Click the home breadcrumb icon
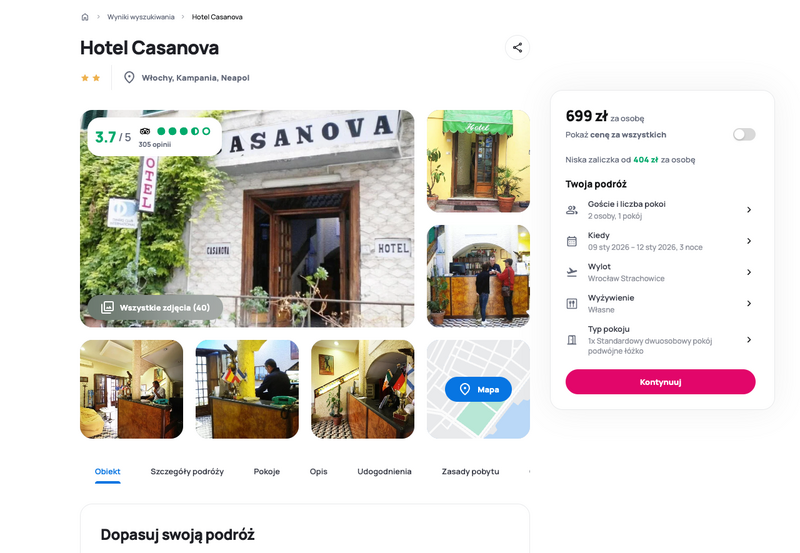Image resolution: width=800 pixels, height=553 pixels. (85, 17)
